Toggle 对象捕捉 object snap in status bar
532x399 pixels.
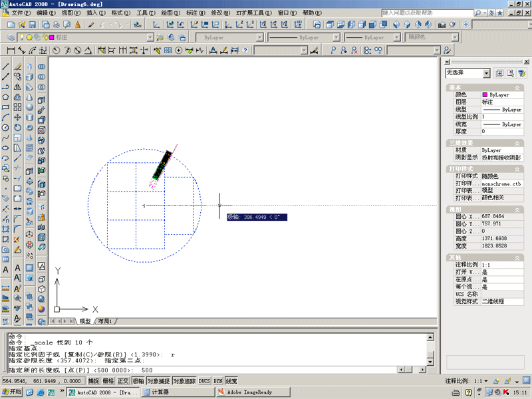(158, 381)
